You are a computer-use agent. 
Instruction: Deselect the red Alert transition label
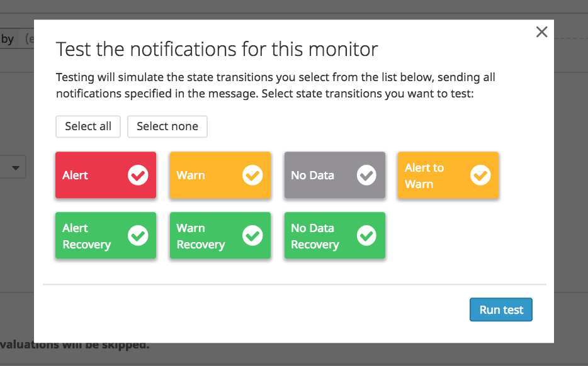click(75, 175)
